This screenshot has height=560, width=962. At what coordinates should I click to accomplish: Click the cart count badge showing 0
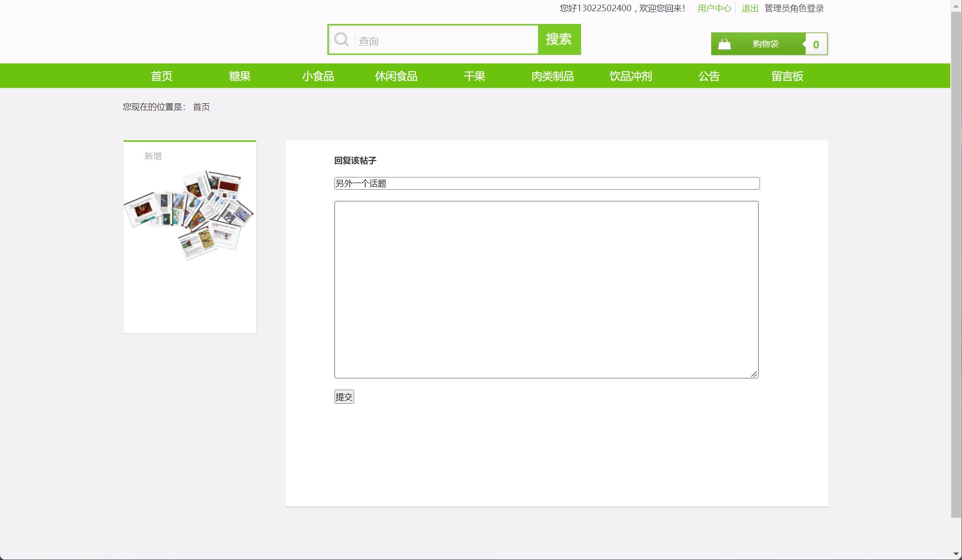[816, 45]
